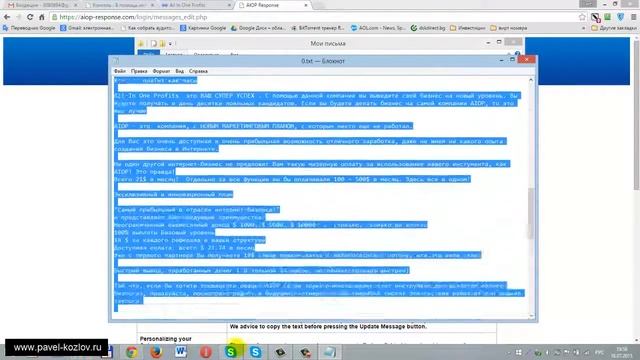Expand the Инвестиции bookmarks folder
640x360 pixels.
point(468,28)
